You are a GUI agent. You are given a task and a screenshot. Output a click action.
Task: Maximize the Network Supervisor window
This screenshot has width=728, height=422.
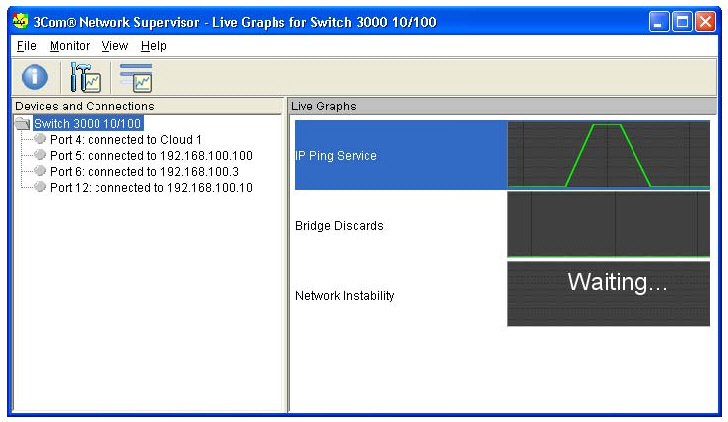[x=682, y=22]
